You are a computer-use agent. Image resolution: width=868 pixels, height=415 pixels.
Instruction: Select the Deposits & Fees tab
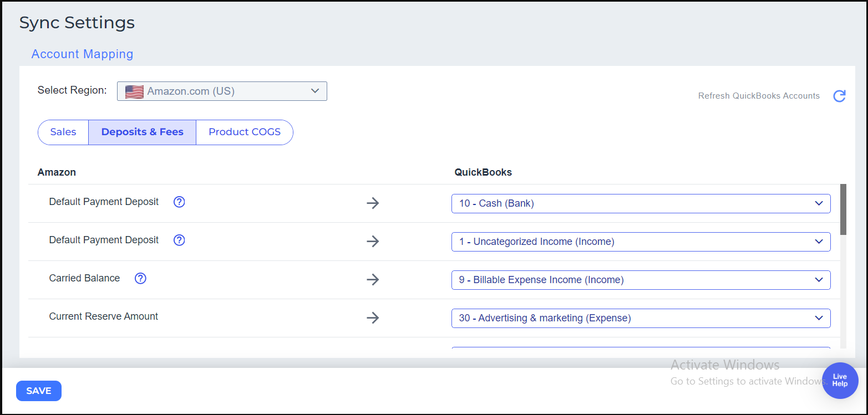(x=142, y=132)
